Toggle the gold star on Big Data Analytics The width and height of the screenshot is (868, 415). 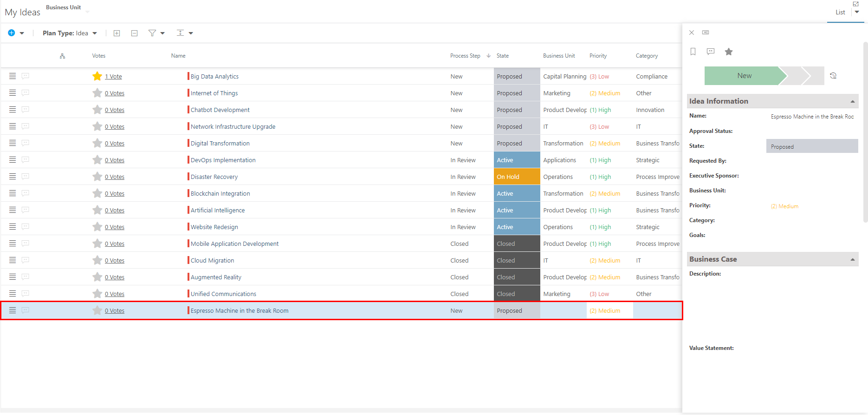[x=97, y=76]
